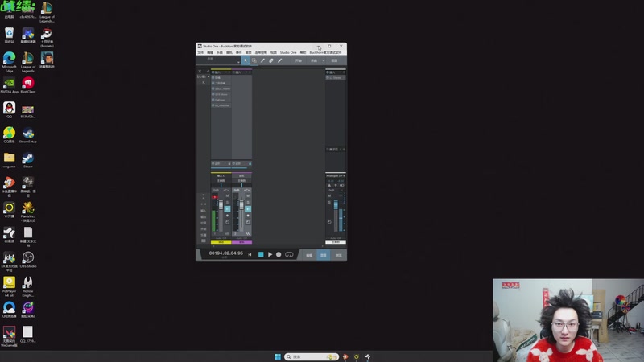Open the Studio One menu item
The height and width of the screenshot is (362, 644).
pyautogui.click(x=288, y=52)
